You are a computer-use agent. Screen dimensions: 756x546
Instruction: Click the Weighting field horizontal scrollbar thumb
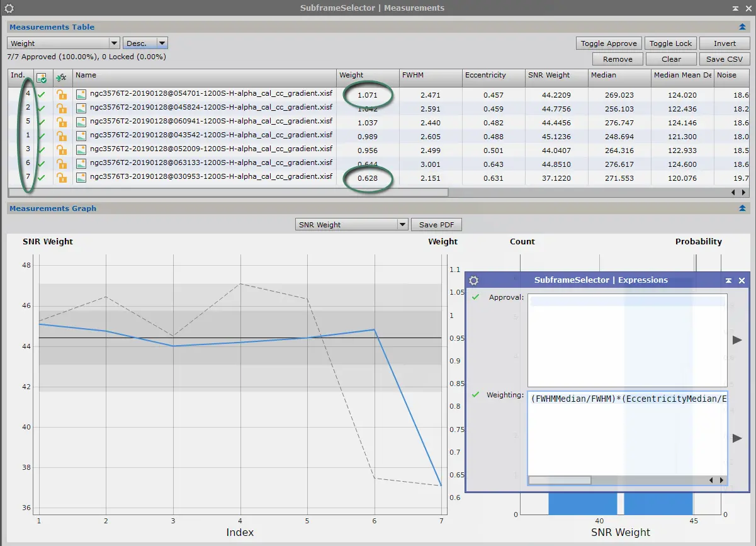point(560,480)
